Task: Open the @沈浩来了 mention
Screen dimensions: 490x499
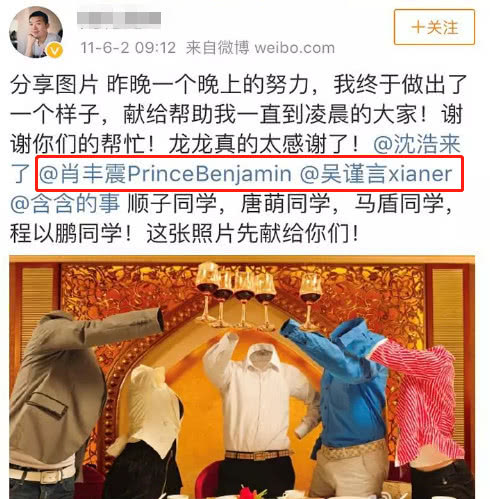Action: (x=417, y=144)
